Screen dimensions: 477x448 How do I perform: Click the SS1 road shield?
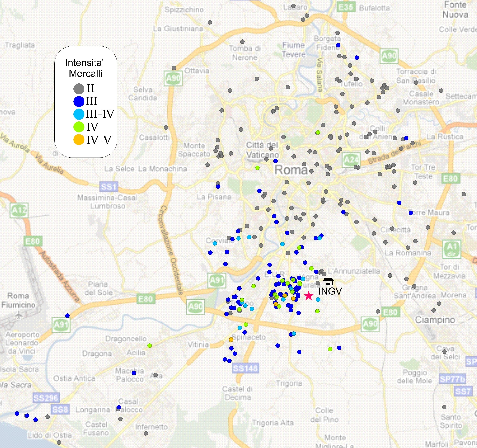pos(109,186)
